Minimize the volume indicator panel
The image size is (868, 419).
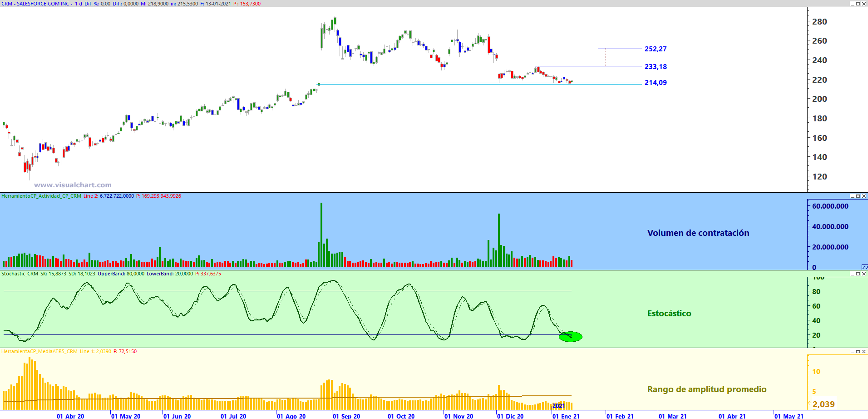click(852, 196)
